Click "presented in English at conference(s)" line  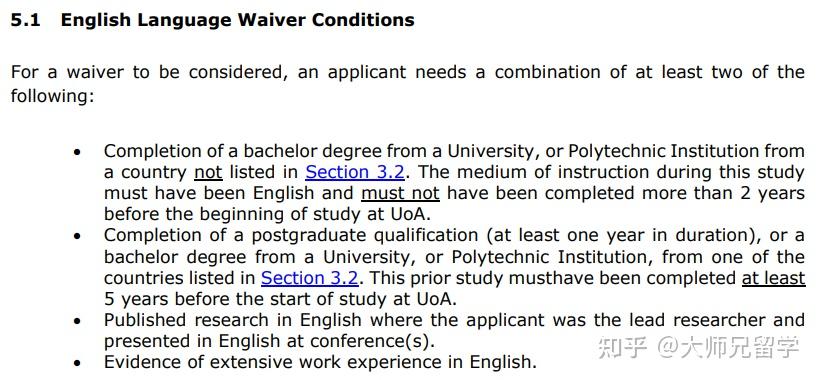269,341
